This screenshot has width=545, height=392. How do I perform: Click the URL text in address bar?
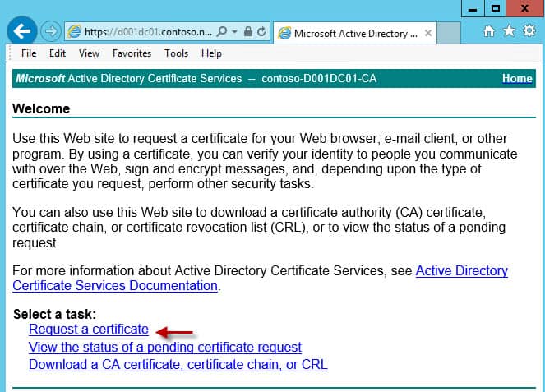(148, 32)
